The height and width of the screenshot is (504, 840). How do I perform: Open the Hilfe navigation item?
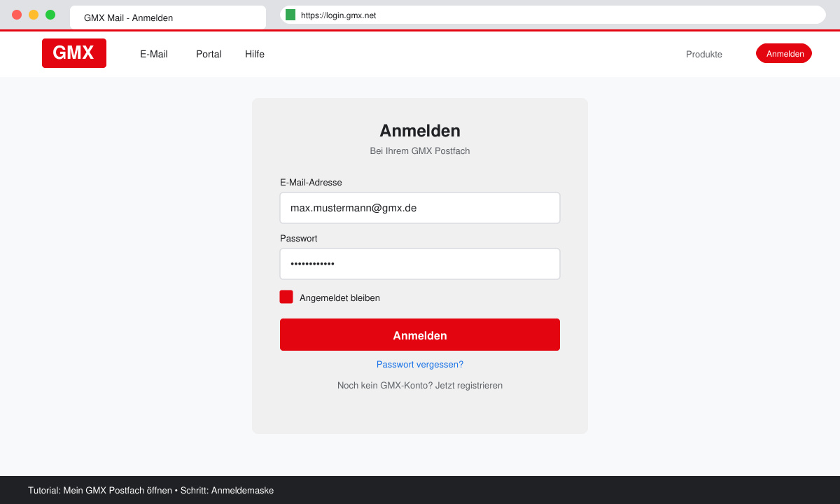[x=255, y=54]
